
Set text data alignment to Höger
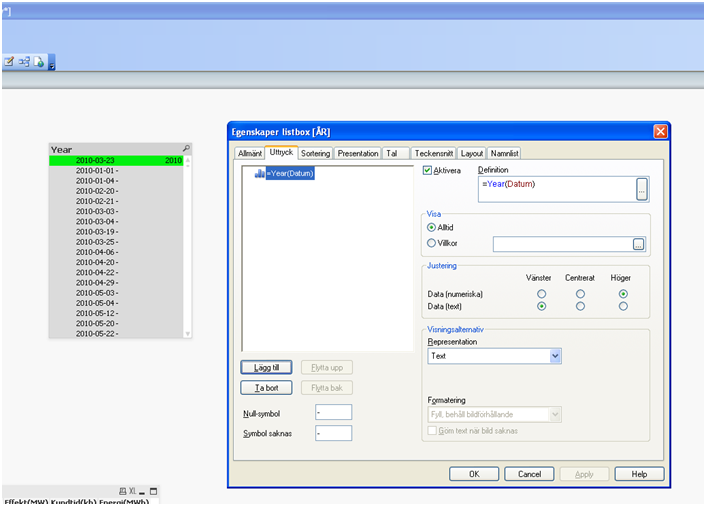[623, 307]
